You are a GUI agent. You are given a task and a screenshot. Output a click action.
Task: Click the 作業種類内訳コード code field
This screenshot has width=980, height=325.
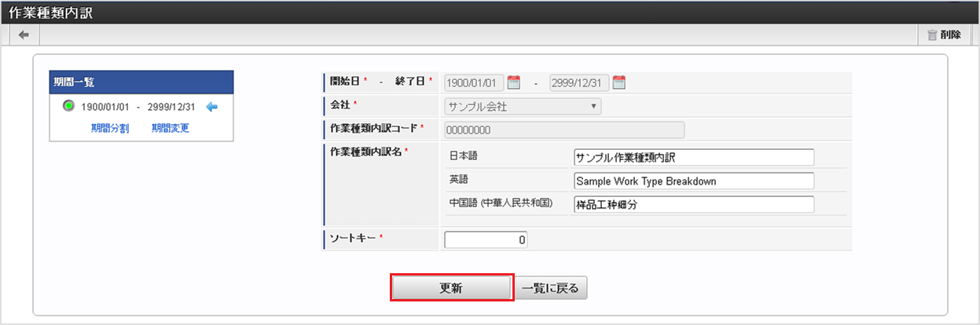tap(564, 130)
